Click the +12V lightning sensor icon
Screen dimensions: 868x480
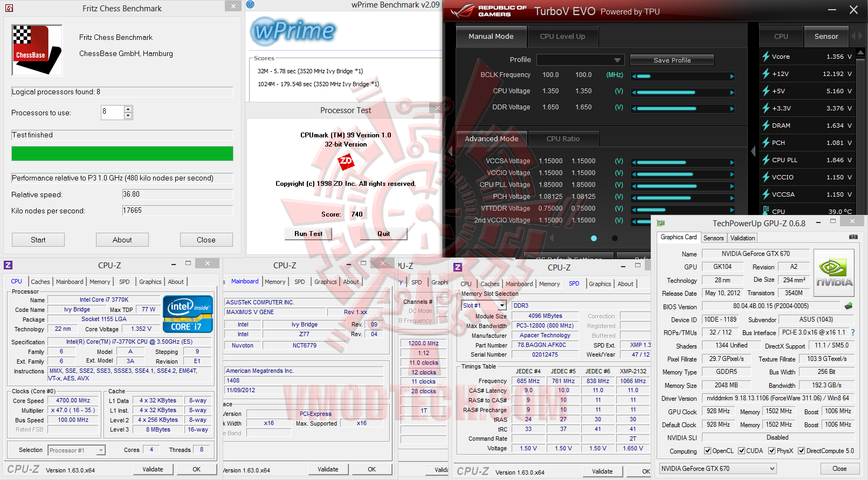[766, 73]
